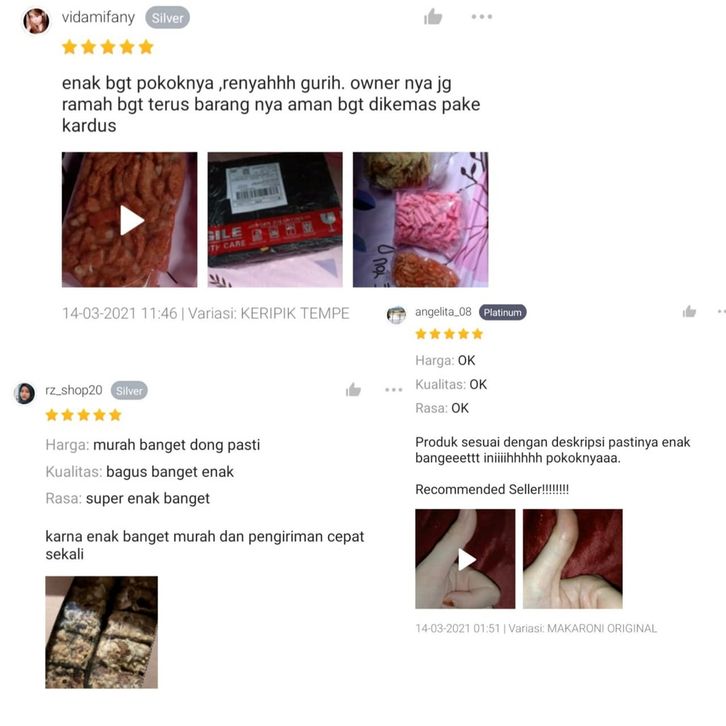The height and width of the screenshot is (726, 726).
Task: Open angelita_08's second thumbs-up photo
Action: pos(573,559)
